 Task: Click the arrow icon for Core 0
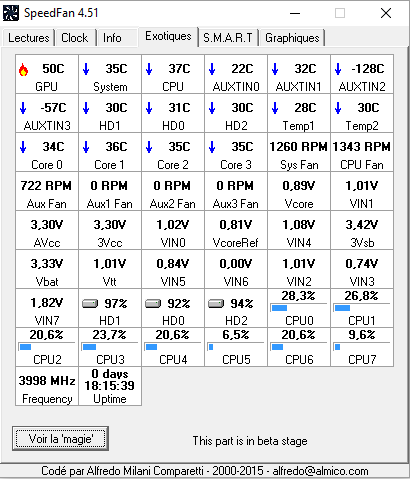pos(23,147)
